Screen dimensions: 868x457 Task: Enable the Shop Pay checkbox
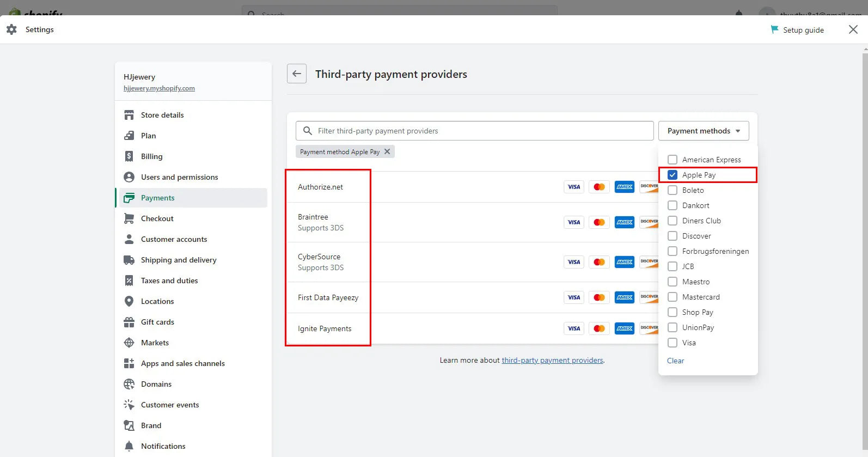[673, 312]
